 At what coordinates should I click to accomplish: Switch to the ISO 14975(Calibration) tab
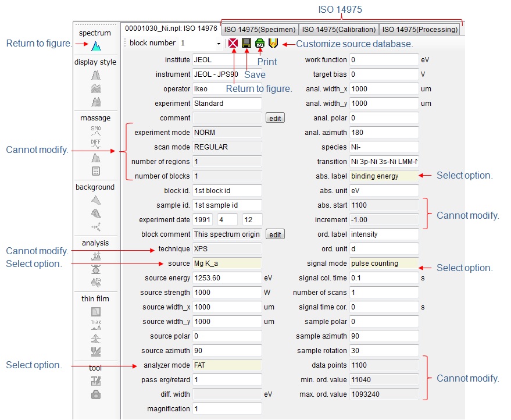point(339,29)
